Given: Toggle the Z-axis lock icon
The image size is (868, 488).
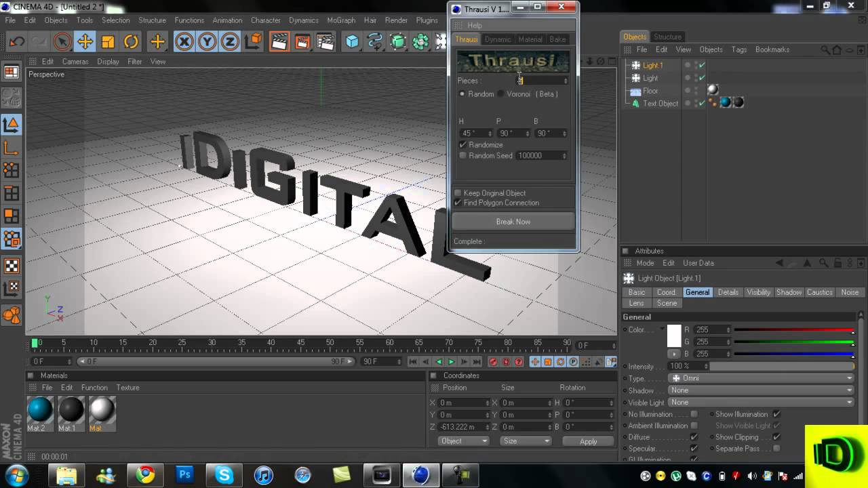Looking at the screenshot, I should (230, 42).
